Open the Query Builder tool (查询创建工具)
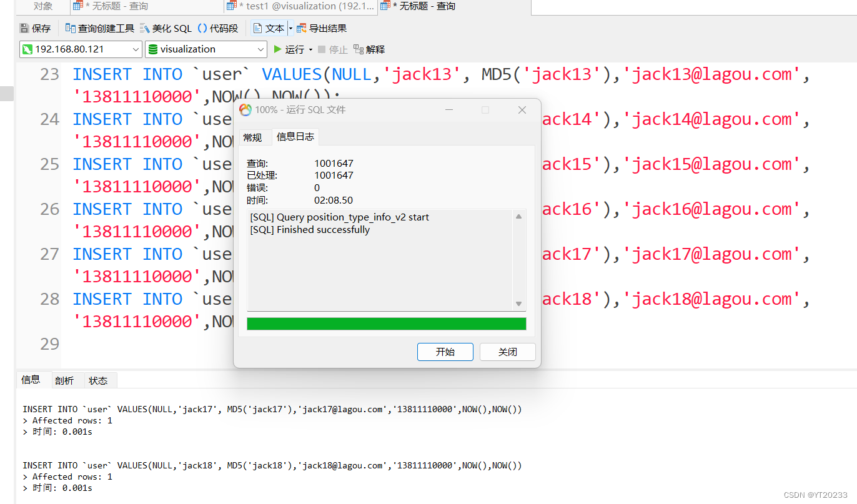Viewport: 857px width, 504px height. click(99, 28)
